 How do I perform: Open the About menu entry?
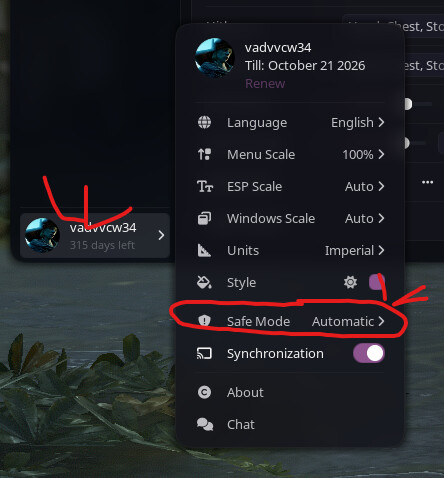tap(290, 392)
